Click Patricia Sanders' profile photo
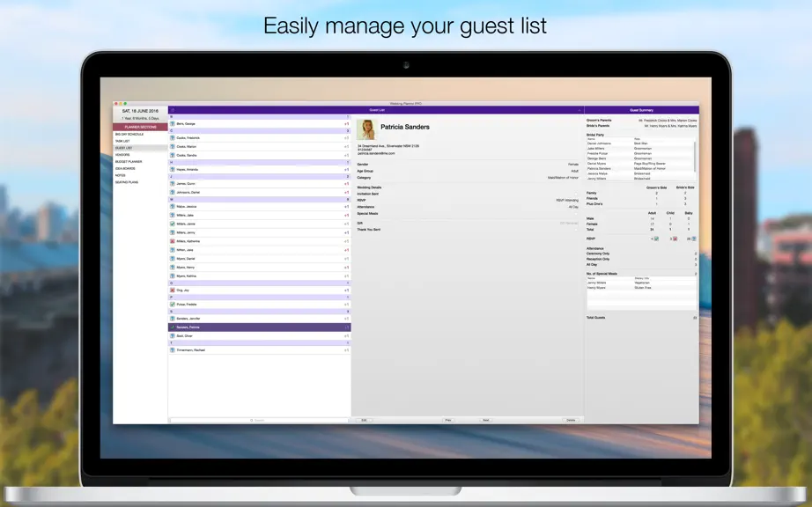 point(366,130)
